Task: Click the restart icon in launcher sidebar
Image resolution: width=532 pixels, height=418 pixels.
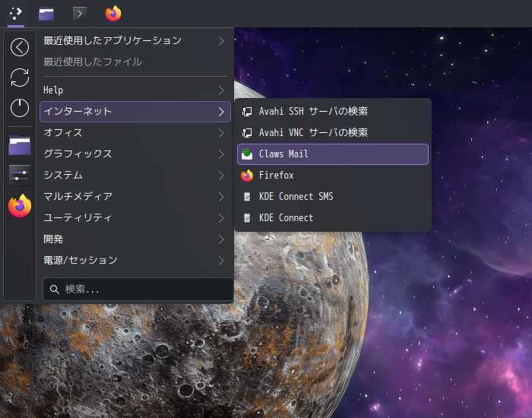Action: 20,78
